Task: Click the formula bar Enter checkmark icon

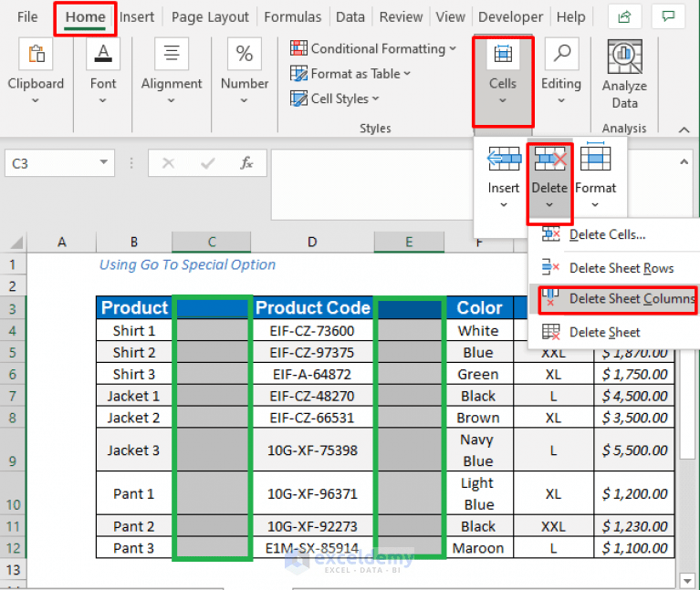Action: point(207,163)
